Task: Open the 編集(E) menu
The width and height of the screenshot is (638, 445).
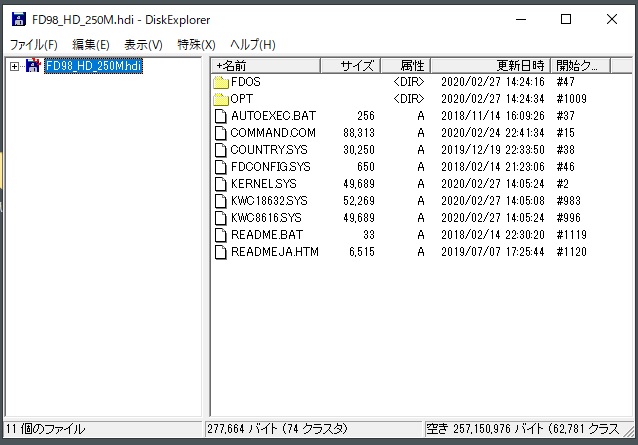Action: coord(91,44)
